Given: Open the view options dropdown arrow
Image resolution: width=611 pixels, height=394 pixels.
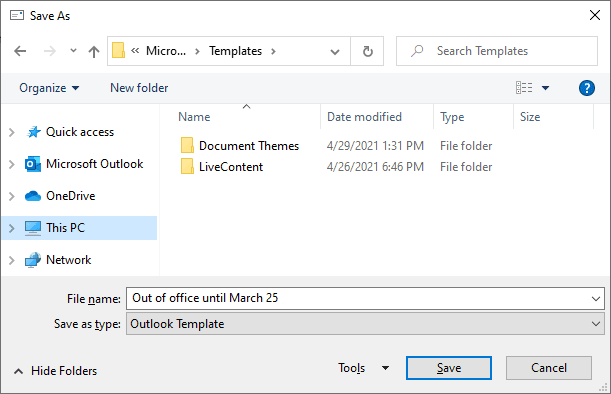Looking at the screenshot, I should click(546, 88).
